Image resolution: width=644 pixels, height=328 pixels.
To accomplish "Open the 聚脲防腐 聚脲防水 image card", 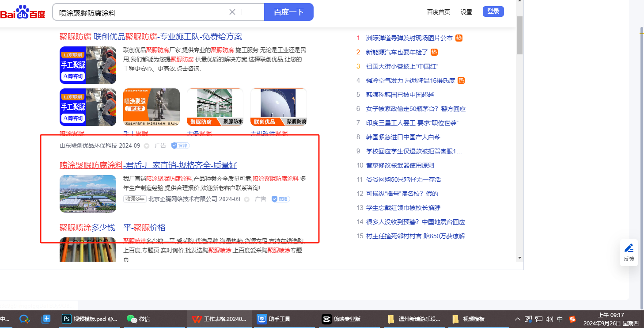I will [x=215, y=107].
